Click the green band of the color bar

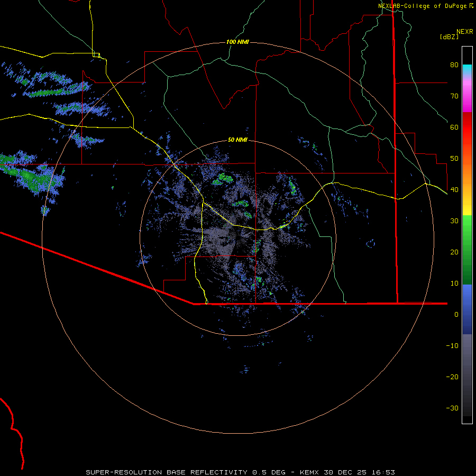[467, 250]
